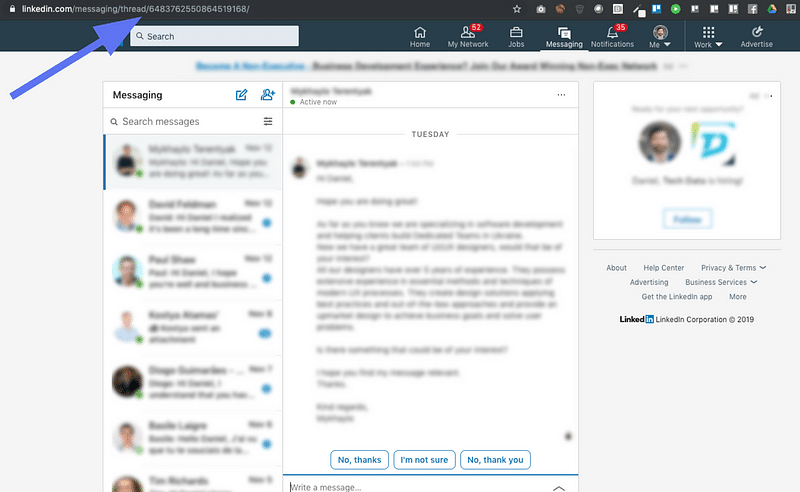Compose a new message with pencil icon

click(x=241, y=95)
